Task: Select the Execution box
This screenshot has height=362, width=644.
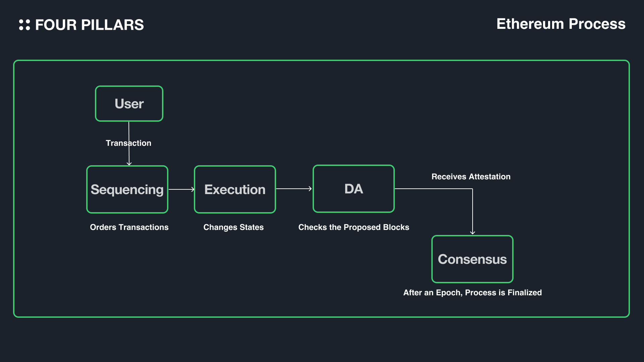Action: (235, 189)
